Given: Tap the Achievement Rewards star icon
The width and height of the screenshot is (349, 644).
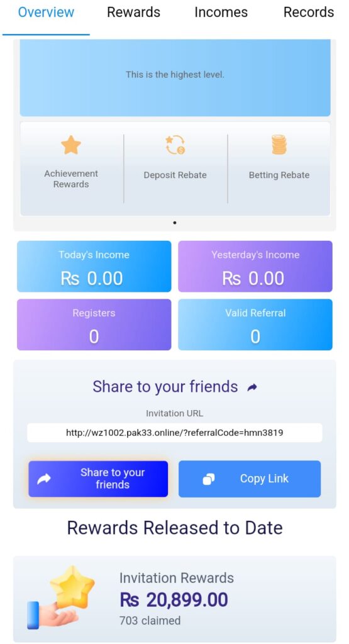Looking at the screenshot, I should [71, 145].
